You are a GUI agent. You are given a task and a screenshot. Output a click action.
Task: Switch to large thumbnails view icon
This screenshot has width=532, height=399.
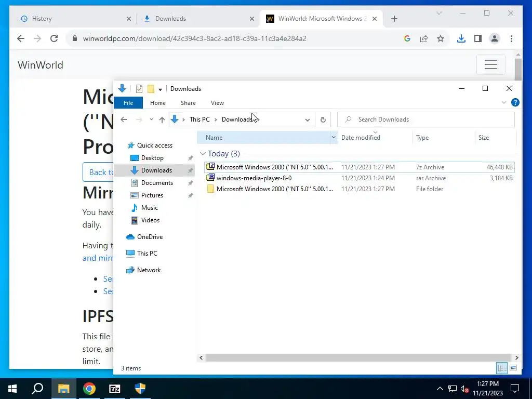[x=513, y=368]
